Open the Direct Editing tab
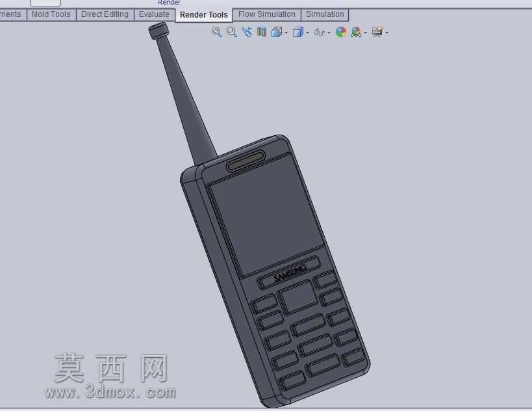Viewport: 532px width, 411px height. tap(105, 14)
